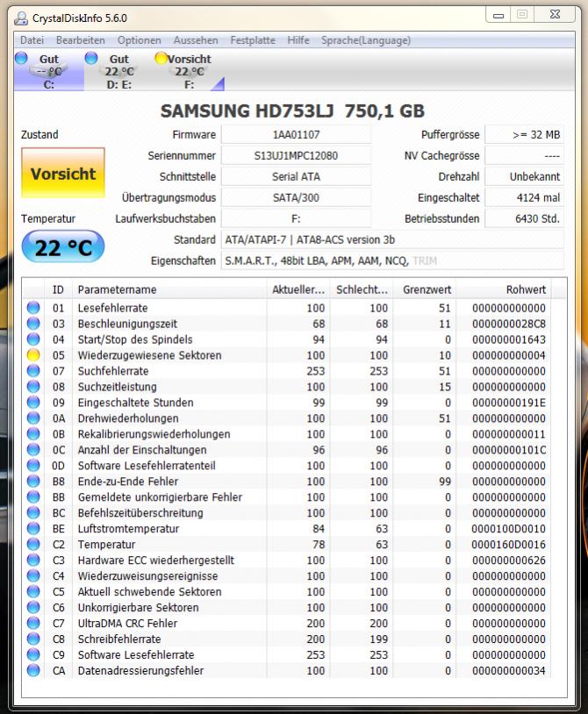Click the status icon for Eingeschaltete Stunden
This screenshot has height=714, width=588.
[x=33, y=403]
